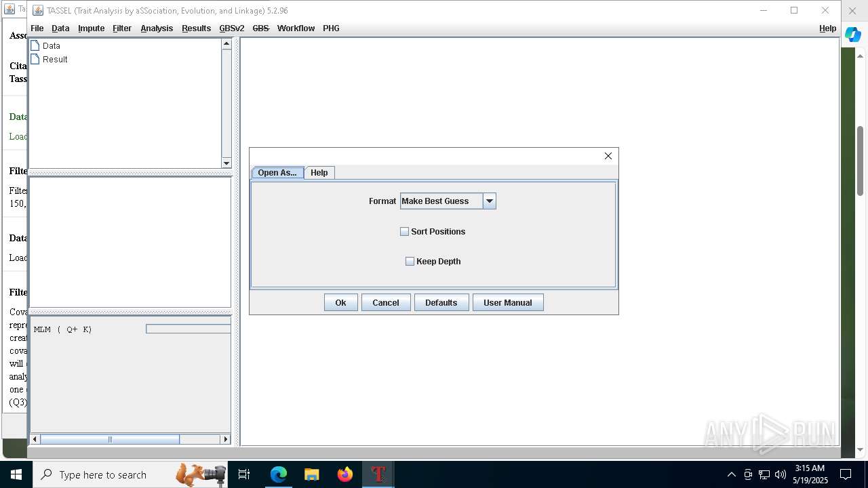Open the Analysis menu
This screenshot has height=488, width=868.
[x=157, y=28]
